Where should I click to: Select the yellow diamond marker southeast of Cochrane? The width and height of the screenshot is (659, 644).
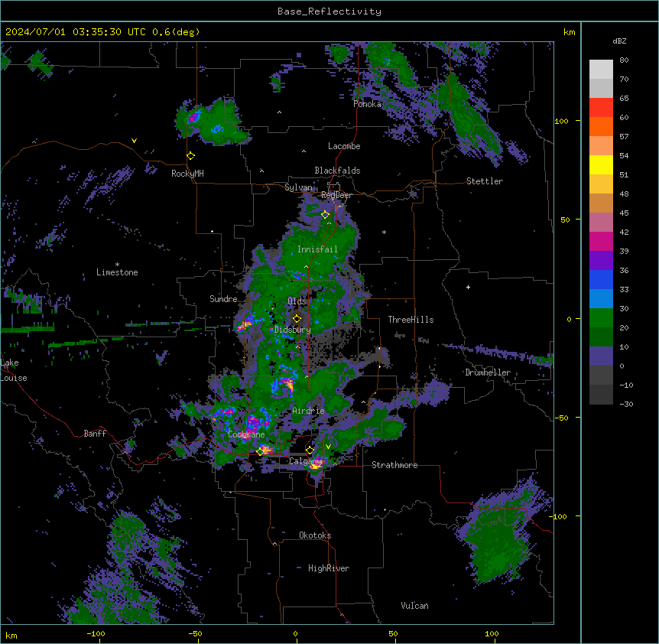[261, 451]
